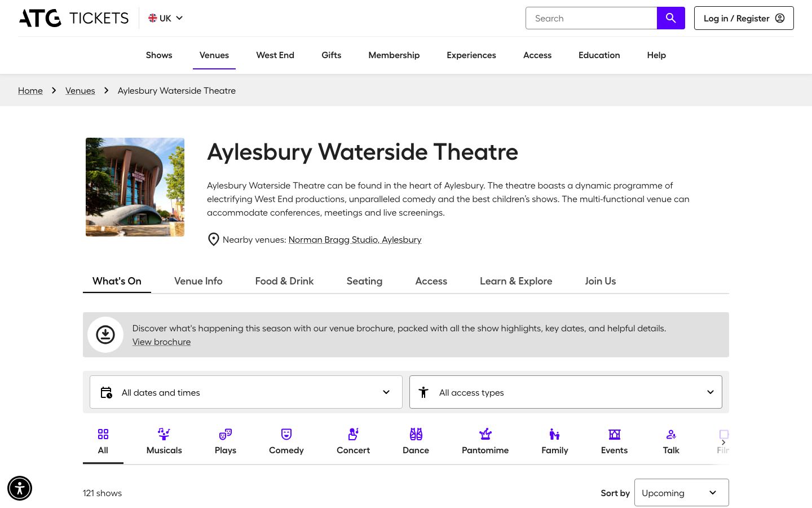
Task: Click the '121 shows' count text
Action: point(102,493)
